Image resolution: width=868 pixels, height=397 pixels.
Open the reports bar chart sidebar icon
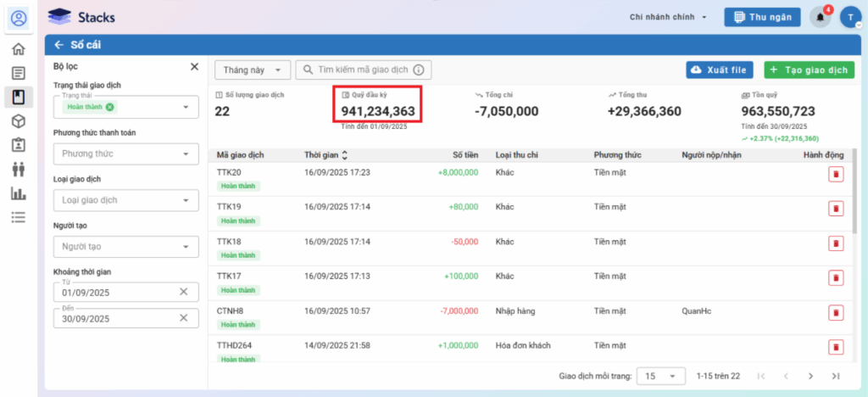coord(19,193)
